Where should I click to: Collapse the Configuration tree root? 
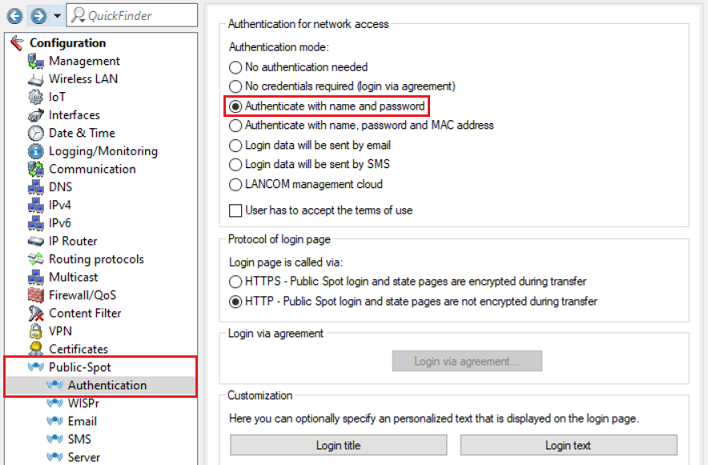(x=15, y=43)
